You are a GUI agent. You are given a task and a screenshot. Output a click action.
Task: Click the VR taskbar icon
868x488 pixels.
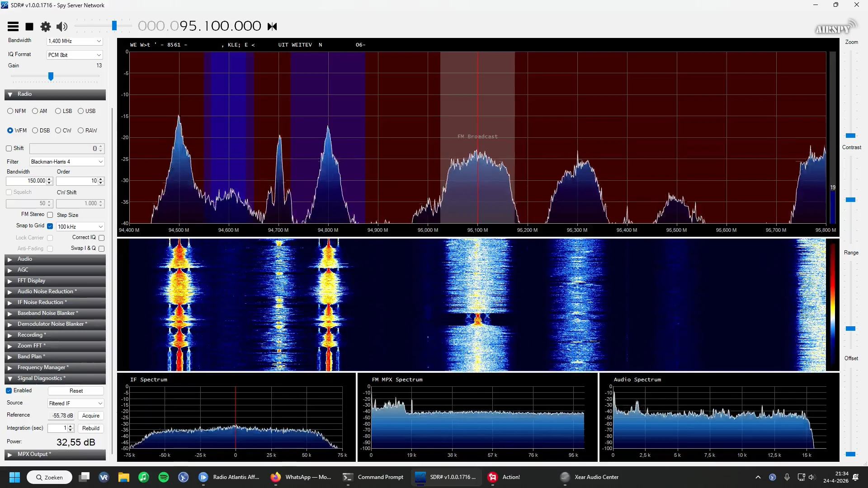104,477
